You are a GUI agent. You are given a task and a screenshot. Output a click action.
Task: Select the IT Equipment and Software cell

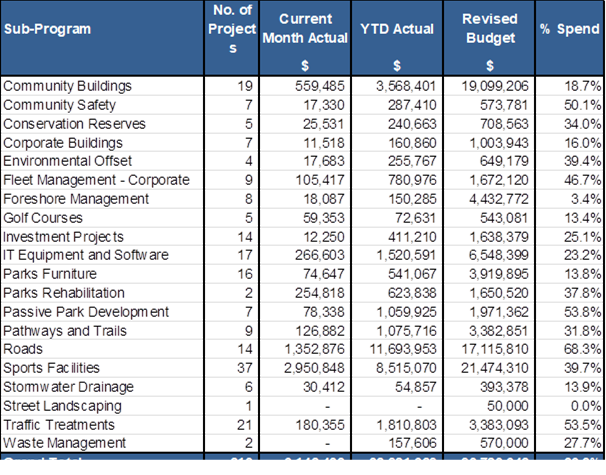coord(86,255)
